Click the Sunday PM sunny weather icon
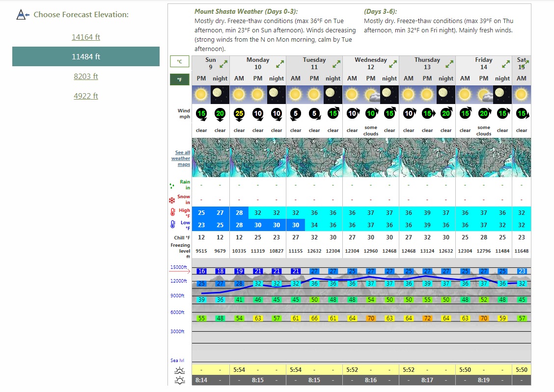This screenshot has width=554, height=392. point(201,95)
